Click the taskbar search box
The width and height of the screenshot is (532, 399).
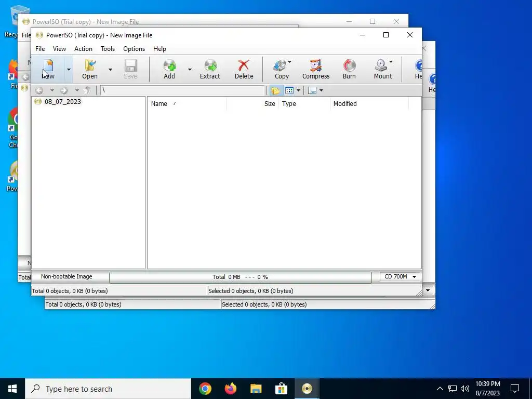[x=108, y=389]
